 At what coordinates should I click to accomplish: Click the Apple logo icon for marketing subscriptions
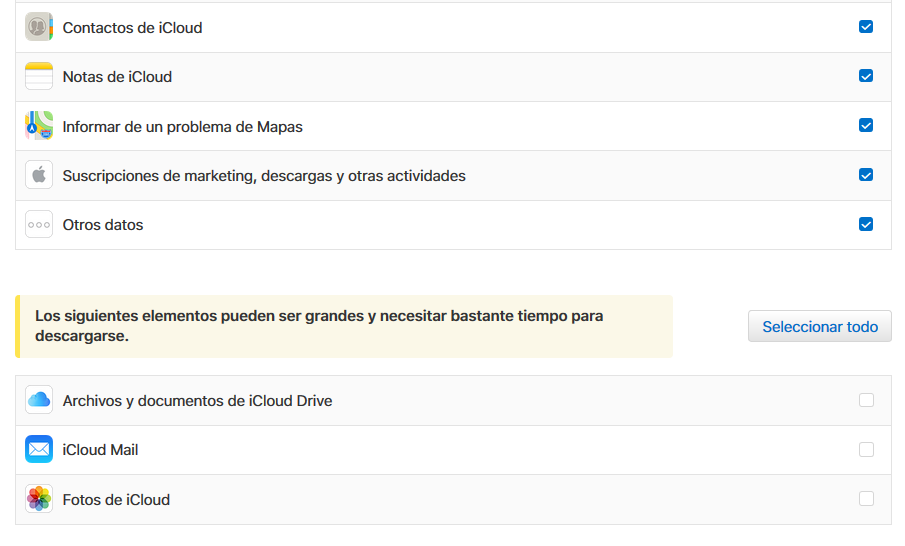click(x=39, y=175)
